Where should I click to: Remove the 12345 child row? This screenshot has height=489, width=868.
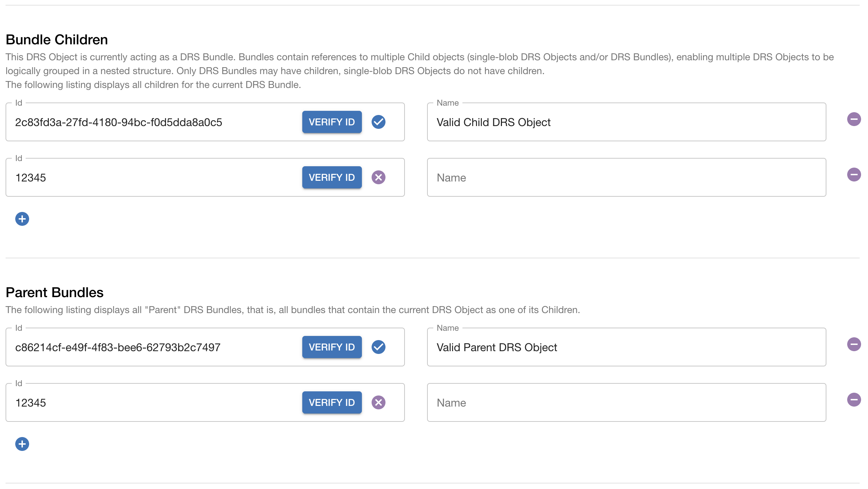coord(854,175)
